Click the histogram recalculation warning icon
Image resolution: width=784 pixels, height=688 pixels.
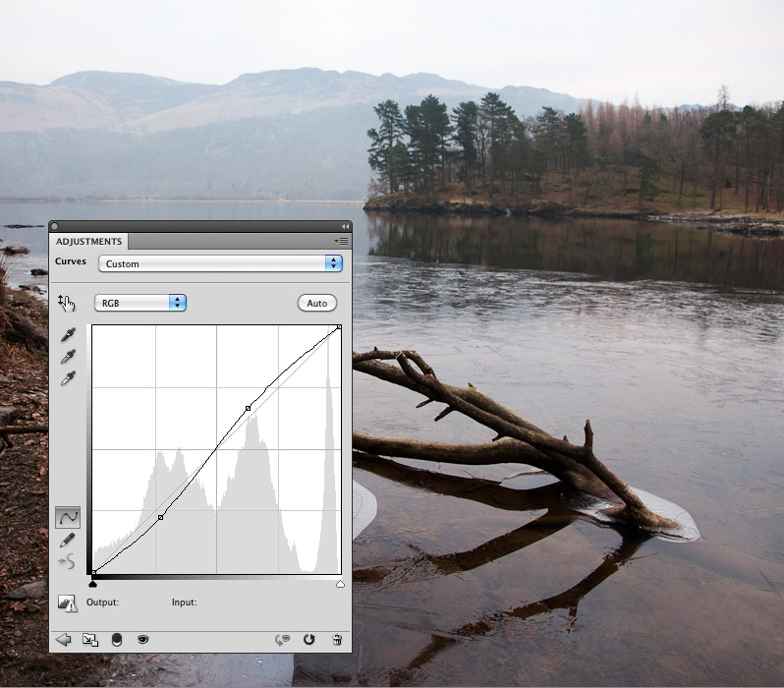(x=67, y=602)
